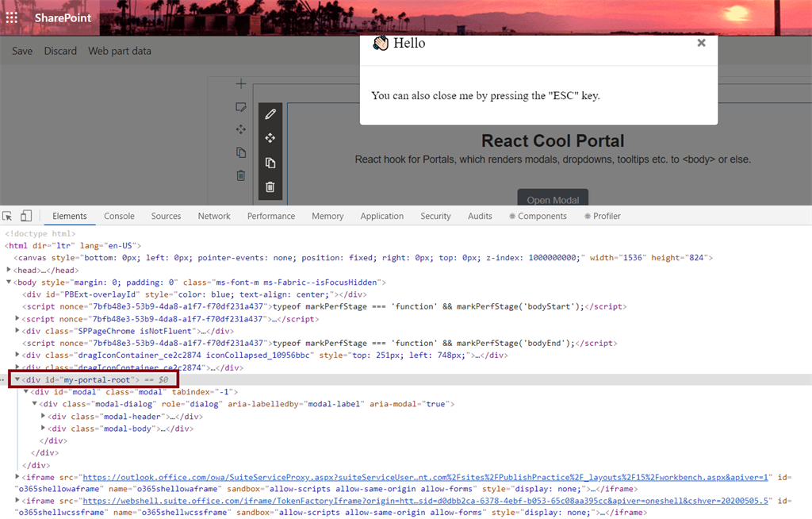Click the delete section trash icon in left column
This screenshot has height=519, width=812.
point(241,175)
